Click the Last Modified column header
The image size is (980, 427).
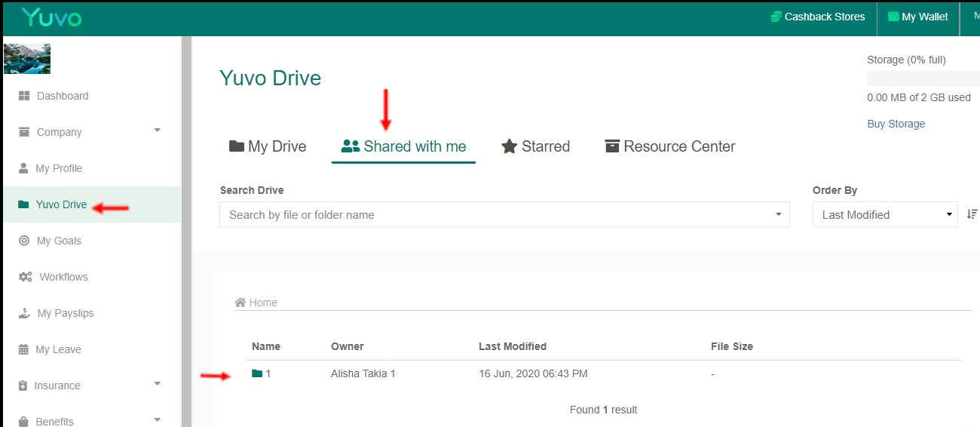point(513,346)
